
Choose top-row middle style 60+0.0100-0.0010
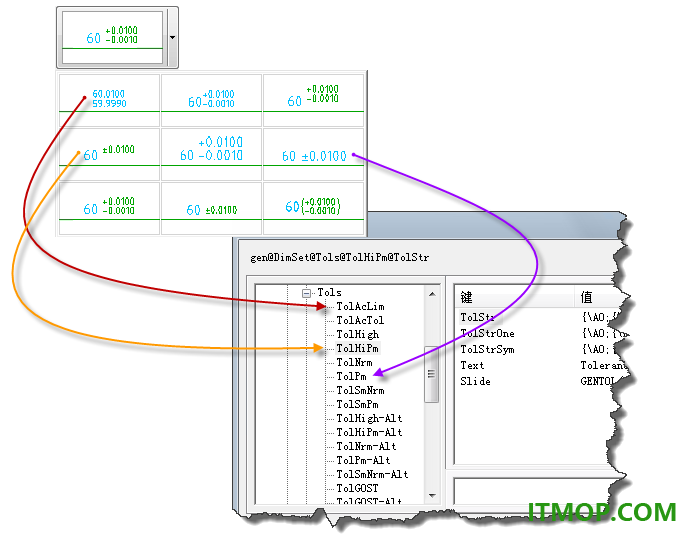[211, 100]
